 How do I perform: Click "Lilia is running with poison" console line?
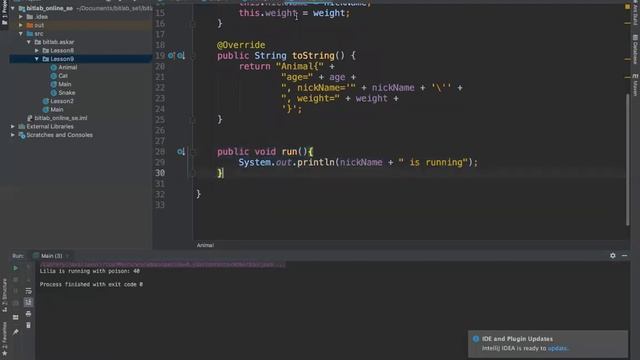[x=89, y=271]
